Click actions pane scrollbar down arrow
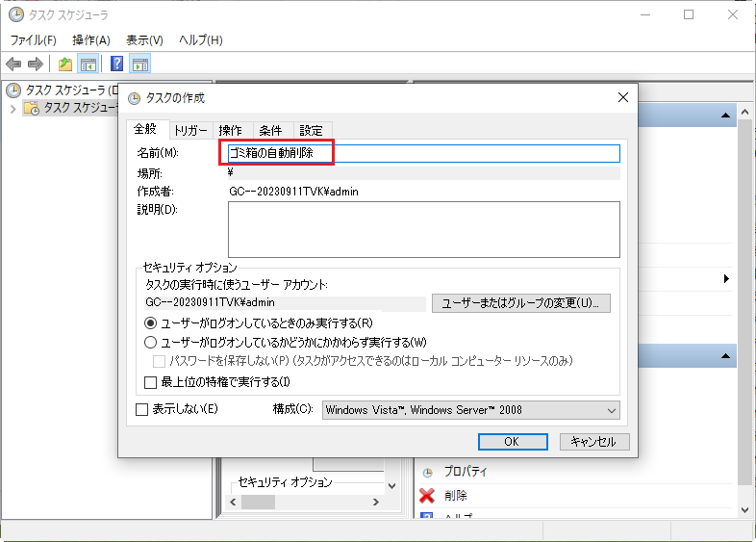The height and width of the screenshot is (542, 756). coord(744,509)
